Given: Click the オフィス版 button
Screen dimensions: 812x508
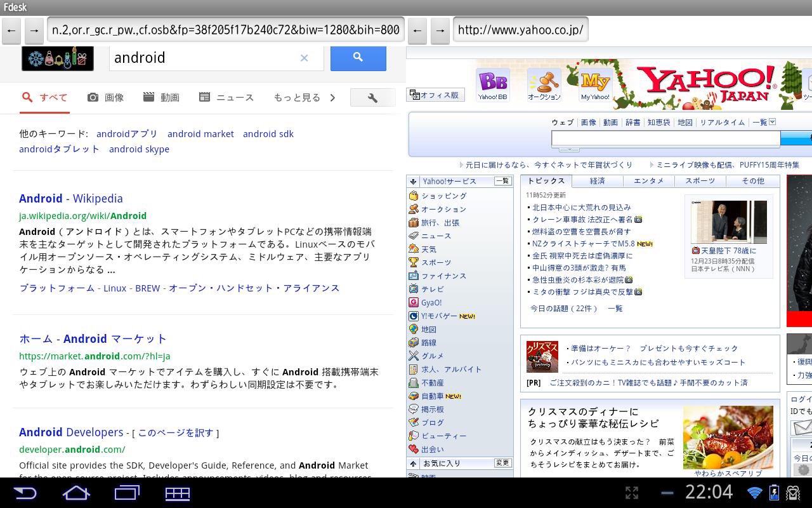Looking at the screenshot, I should (x=435, y=95).
